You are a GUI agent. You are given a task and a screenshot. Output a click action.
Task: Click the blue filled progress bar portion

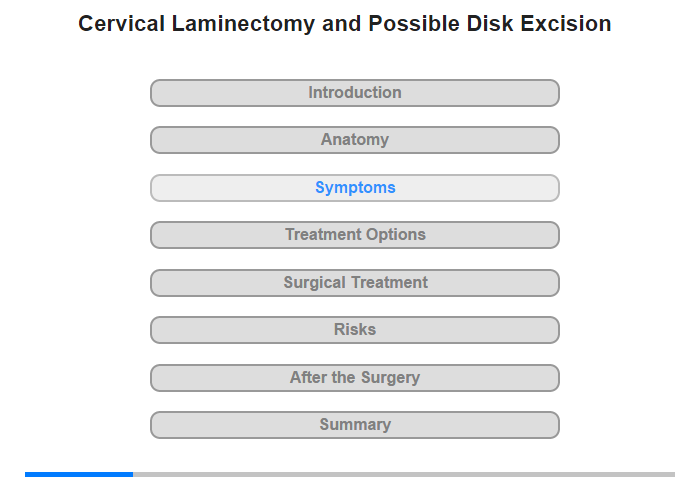[79, 474]
